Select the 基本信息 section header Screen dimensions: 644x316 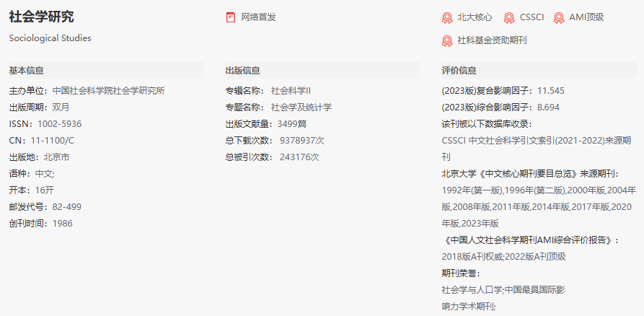click(26, 71)
